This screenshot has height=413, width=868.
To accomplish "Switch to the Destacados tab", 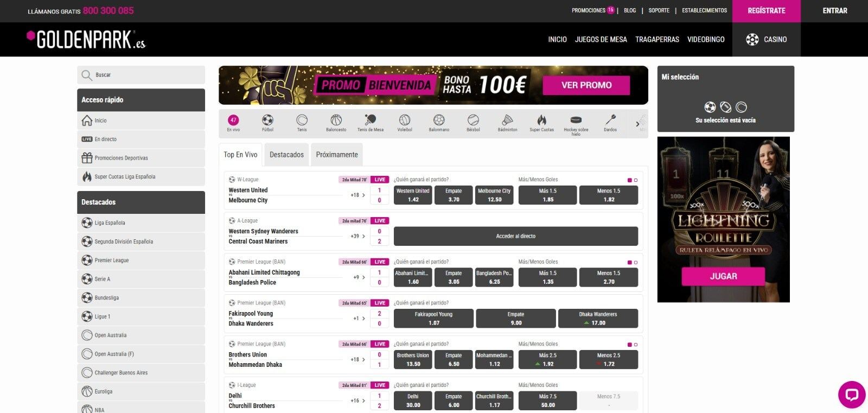I will coord(286,155).
